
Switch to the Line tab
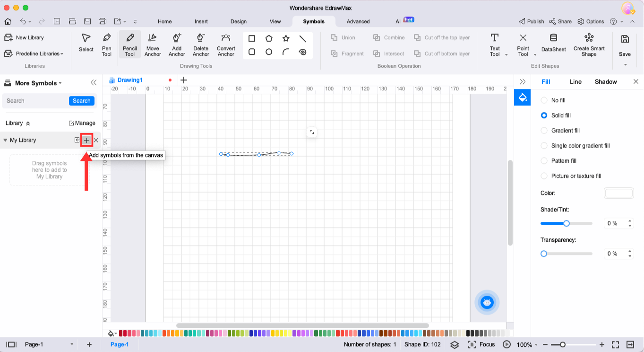(575, 82)
